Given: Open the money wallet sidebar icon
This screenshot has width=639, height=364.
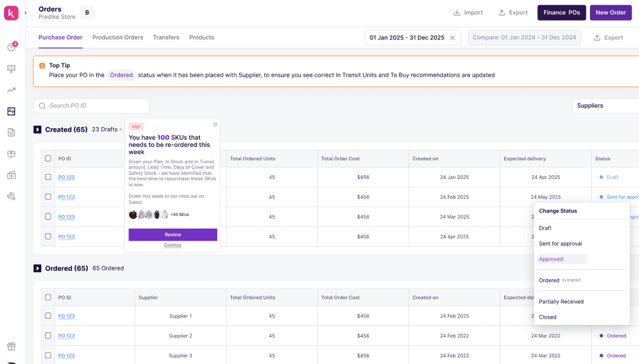Looking at the screenshot, I should tap(11, 175).
